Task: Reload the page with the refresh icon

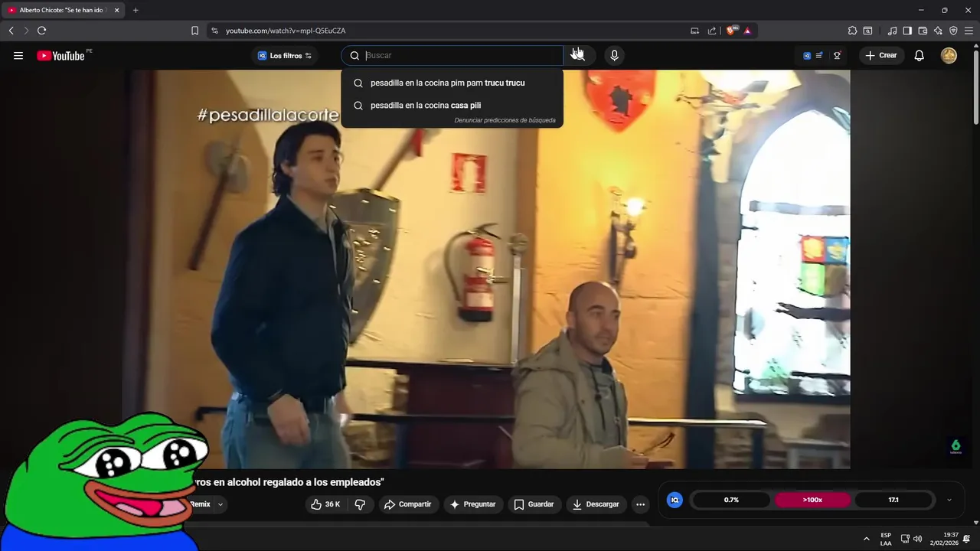Action: (42, 31)
